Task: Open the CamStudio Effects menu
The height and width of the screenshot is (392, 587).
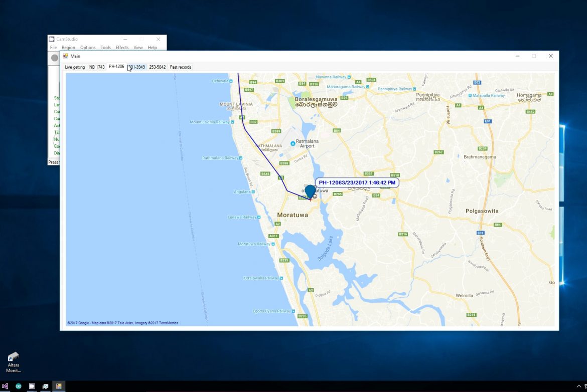Action: (x=122, y=48)
